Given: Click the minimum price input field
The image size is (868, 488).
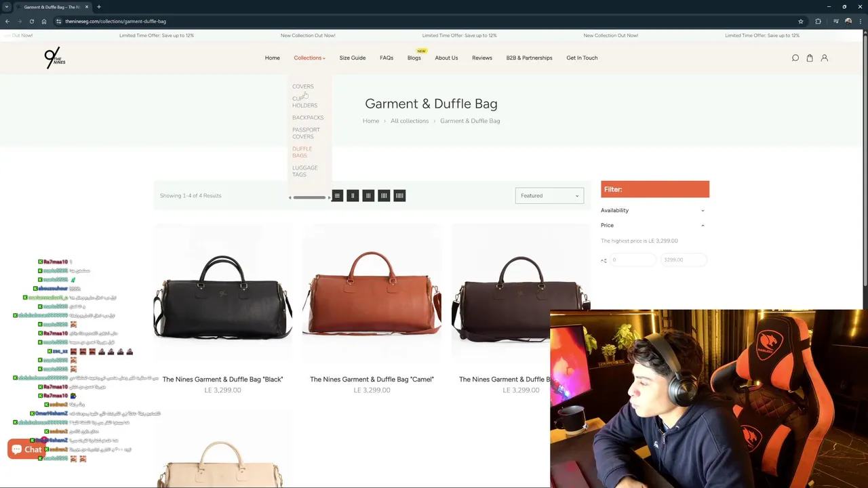Looking at the screenshot, I should click(x=633, y=260).
